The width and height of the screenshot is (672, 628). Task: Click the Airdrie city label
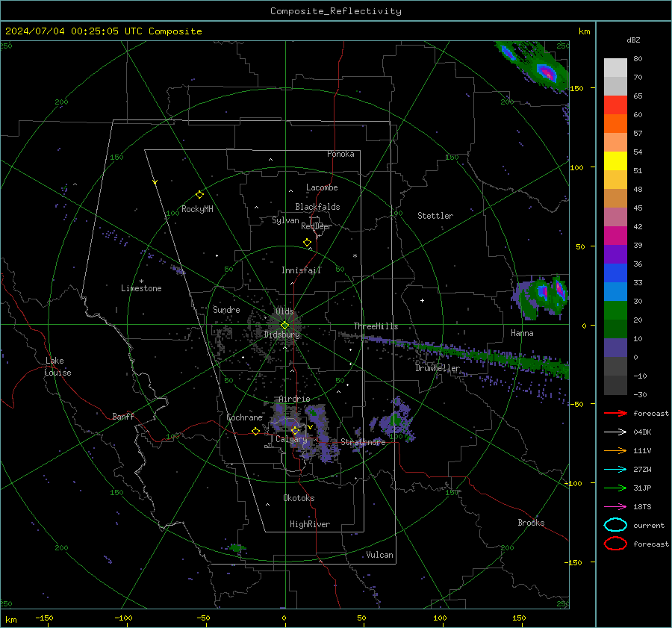click(294, 399)
